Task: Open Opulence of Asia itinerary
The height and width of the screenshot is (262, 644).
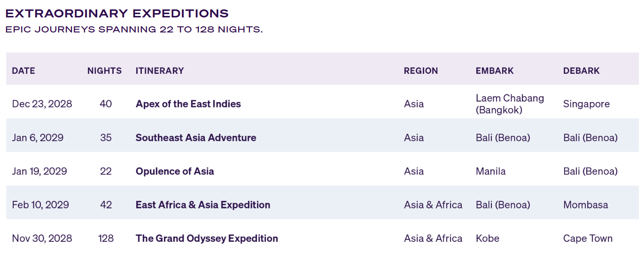Action: click(x=175, y=171)
